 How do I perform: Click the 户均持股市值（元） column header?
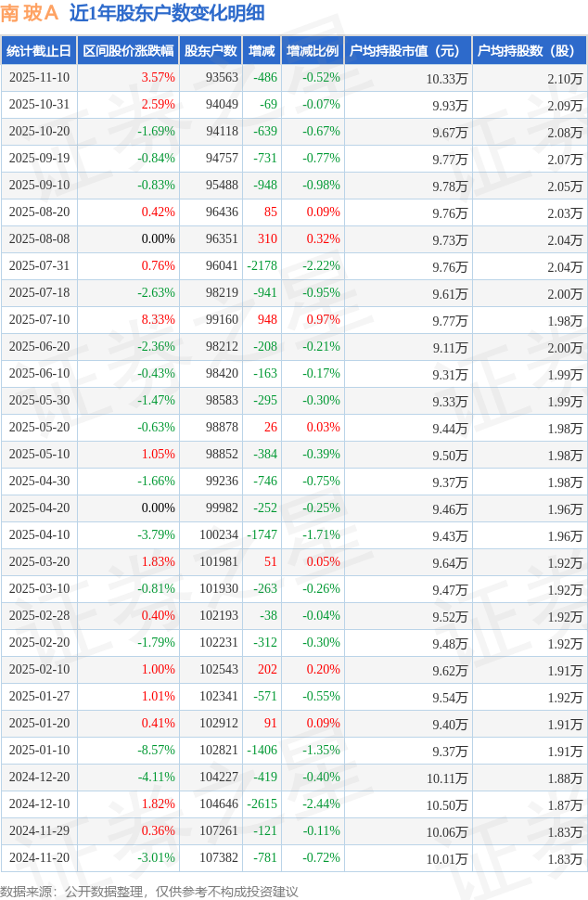click(407, 51)
